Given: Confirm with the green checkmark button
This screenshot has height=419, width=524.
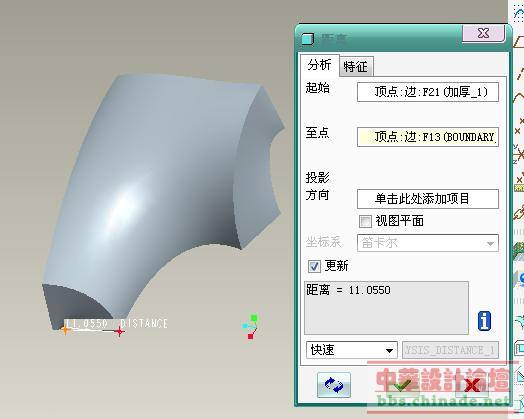Looking at the screenshot, I should tap(402, 385).
